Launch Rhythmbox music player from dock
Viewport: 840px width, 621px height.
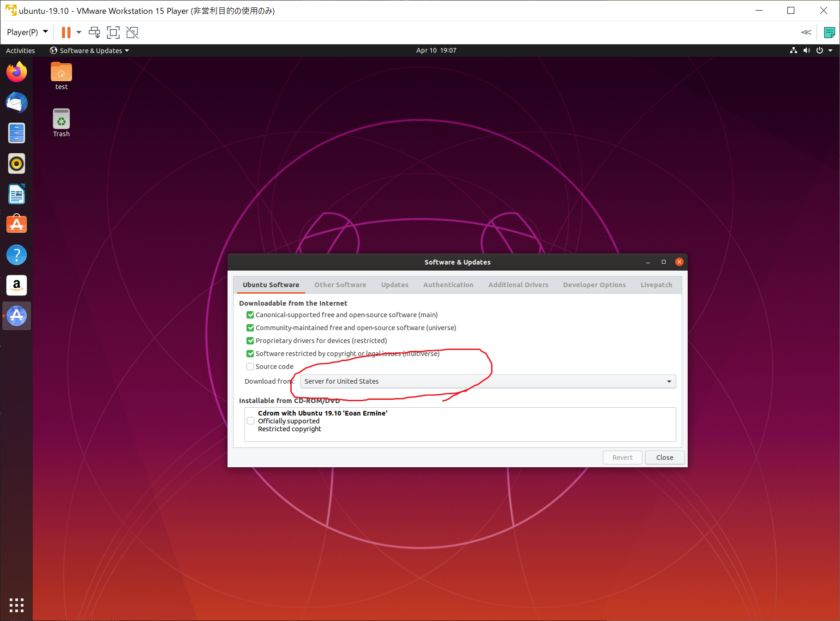pos(17,163)
